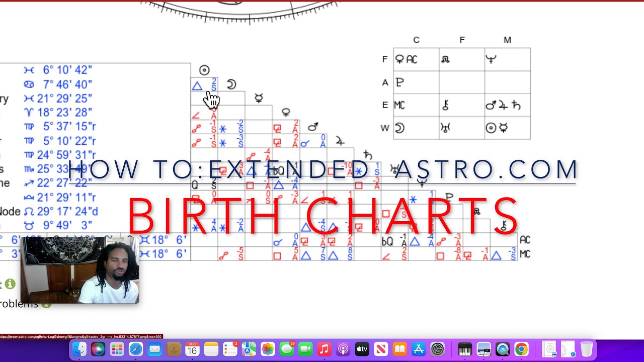Viewport: 644px width, 362px height.
Task: Open the piano keyboard app in dock
Action: [x=465, y=349]
